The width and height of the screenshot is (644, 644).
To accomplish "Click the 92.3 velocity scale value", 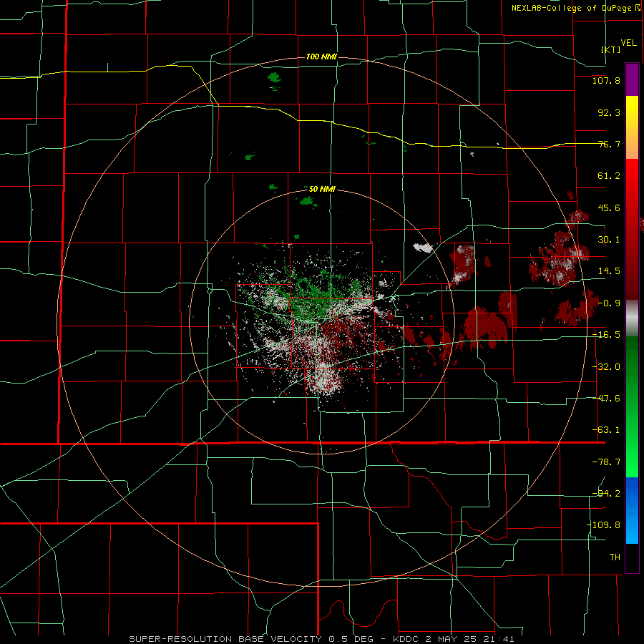I will tap(609, 112).
